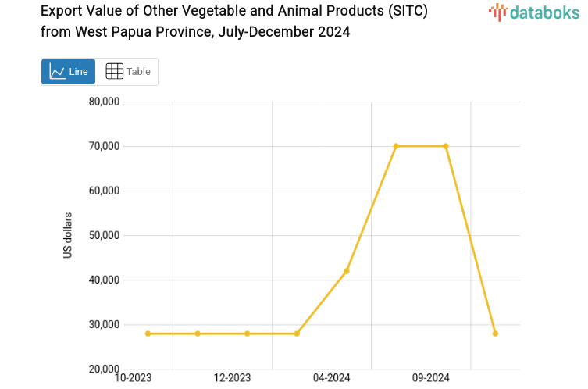Click the 04-2024 x-axis label
This screenshot has width=588, height=389.
[x=332, y=378]
